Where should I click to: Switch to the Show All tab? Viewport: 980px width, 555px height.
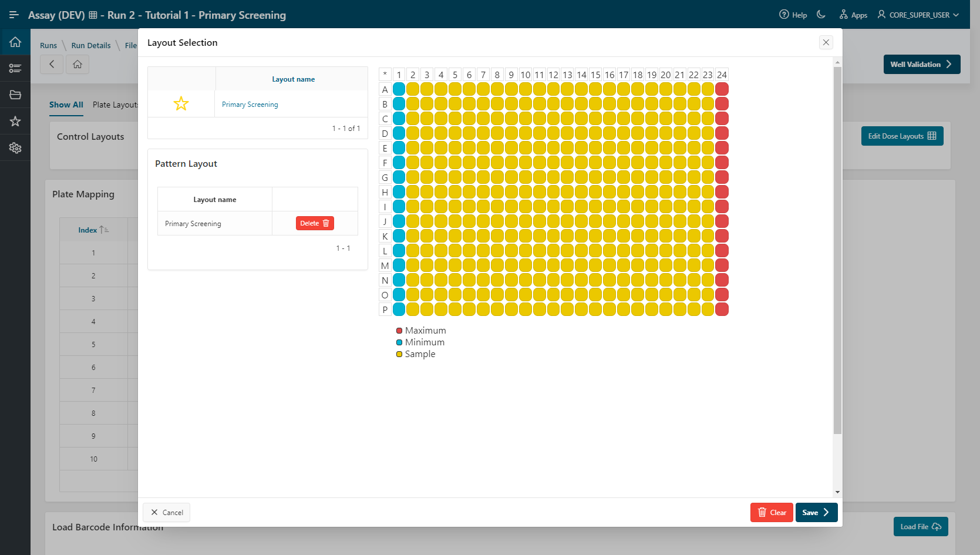click(66, 105)
